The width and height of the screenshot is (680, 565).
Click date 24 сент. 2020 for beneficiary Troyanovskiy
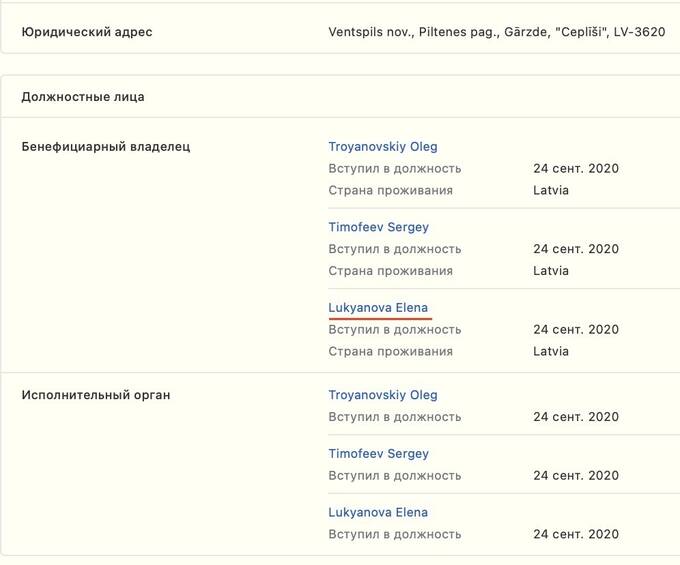coord(576,168)
